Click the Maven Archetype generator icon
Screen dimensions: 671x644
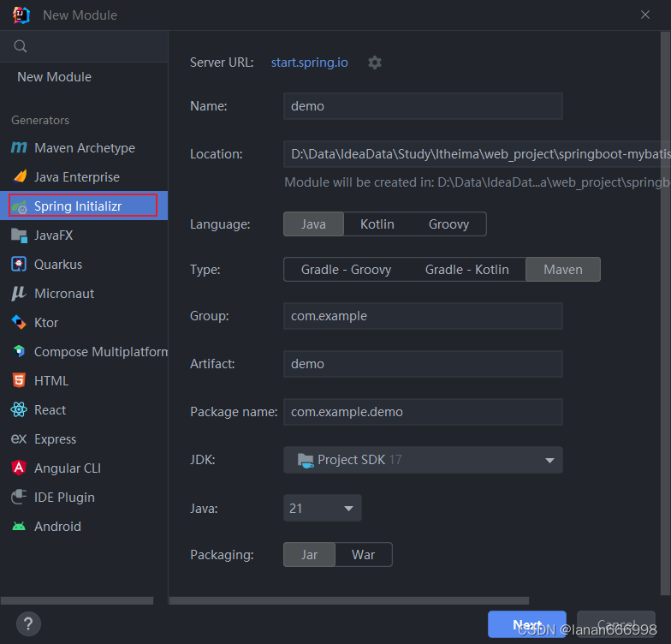pyautogui.click(x=19, y=147)
